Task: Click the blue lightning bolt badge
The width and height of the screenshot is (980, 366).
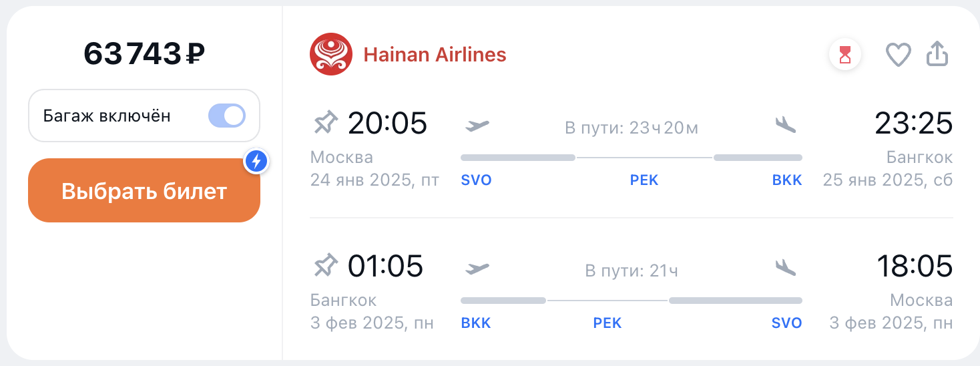Action: pos(256,161)
